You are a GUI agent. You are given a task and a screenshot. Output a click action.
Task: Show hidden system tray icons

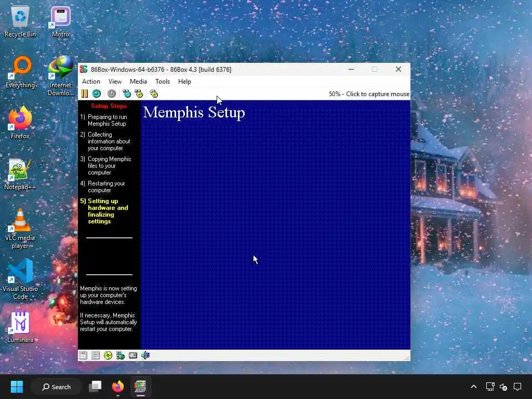point(474,387)
